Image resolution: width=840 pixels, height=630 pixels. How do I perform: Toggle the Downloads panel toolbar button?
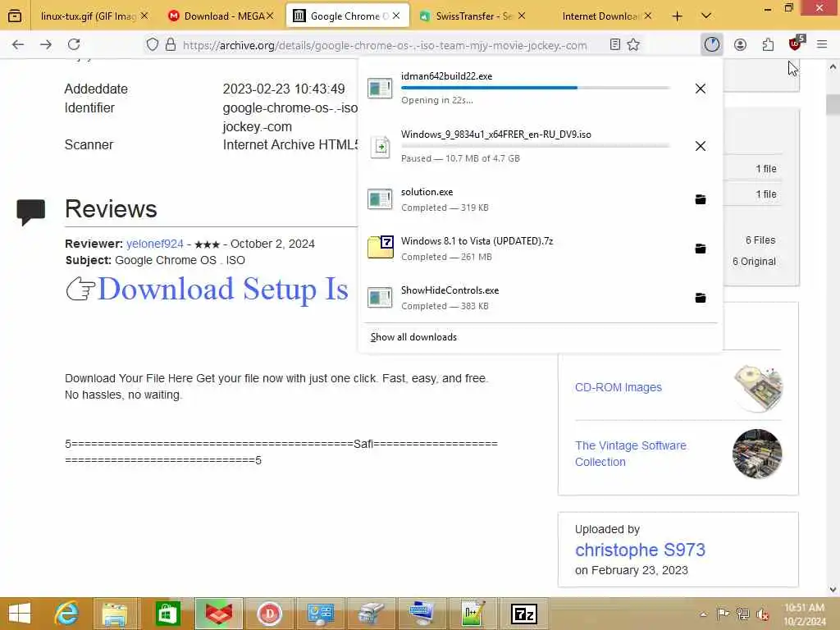(x=711, y=44)
